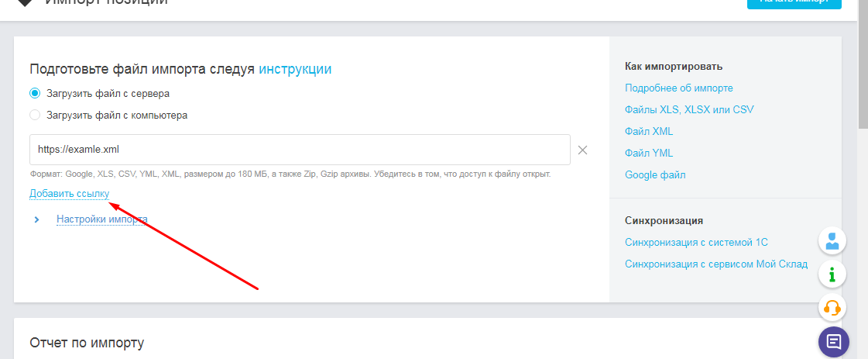This screenshot has height=359, width=868.
Task: Select 'Загрузить файл с сервера' radio option
Action: (x=35, y=93)
